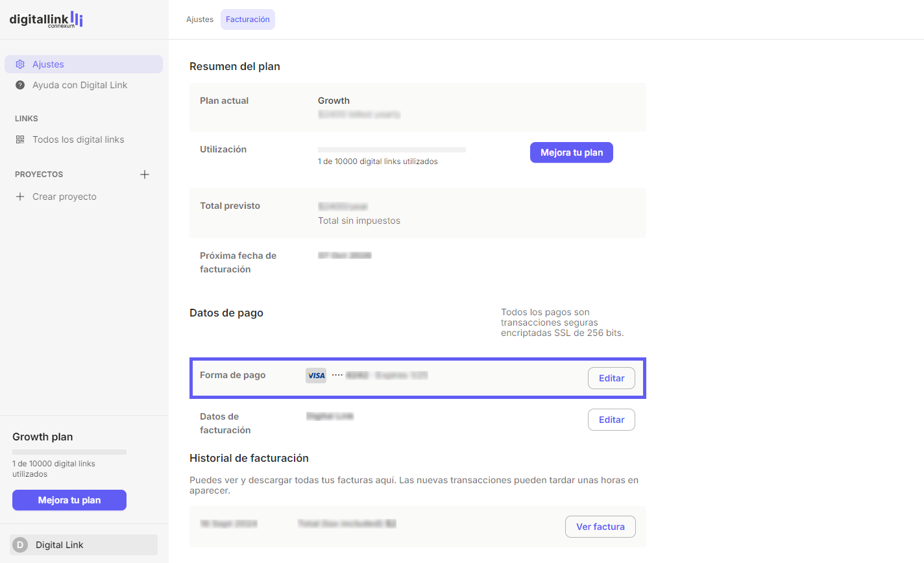
Task: Click Mejora tu plan next to Utilización
Action: click(x=572, y=152)
